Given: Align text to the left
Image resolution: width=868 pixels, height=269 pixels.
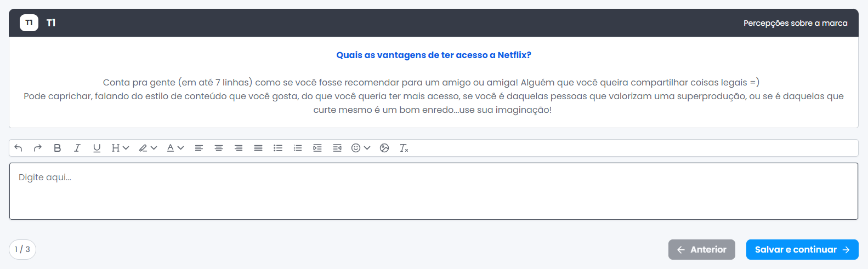Looking at the screenshot, I should [x=199, y=148].
